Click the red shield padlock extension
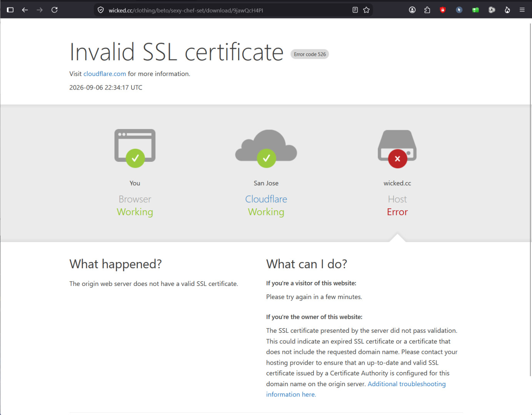The width and height of the screenshot is (532, 415). point(443,10)
